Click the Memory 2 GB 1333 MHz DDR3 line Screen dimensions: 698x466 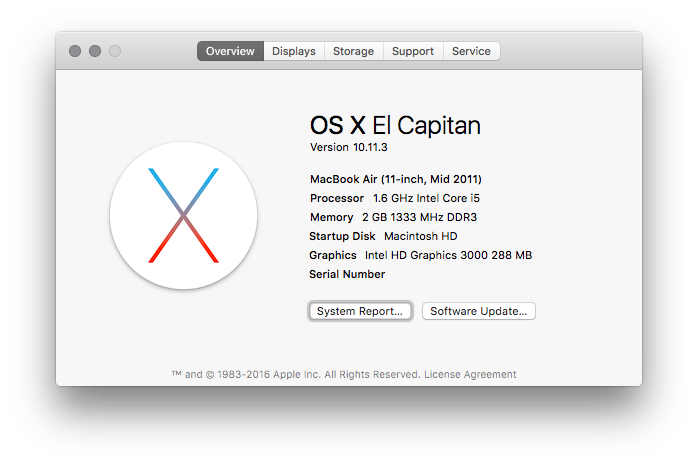(x=394, y=217)
